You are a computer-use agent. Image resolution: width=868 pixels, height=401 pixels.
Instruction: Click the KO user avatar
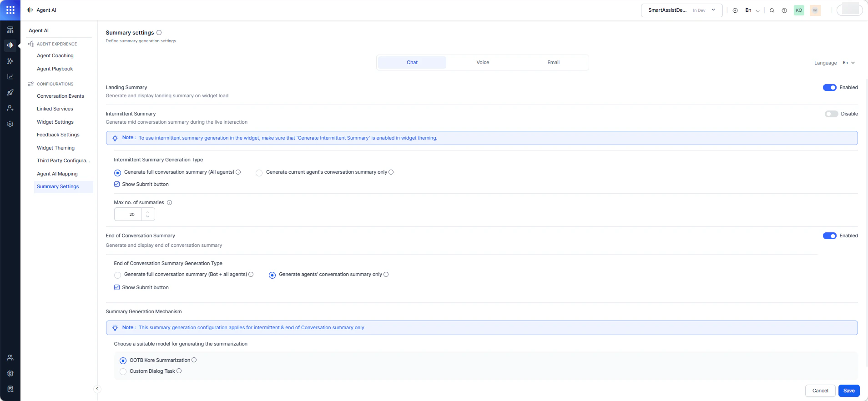(799, 10)
